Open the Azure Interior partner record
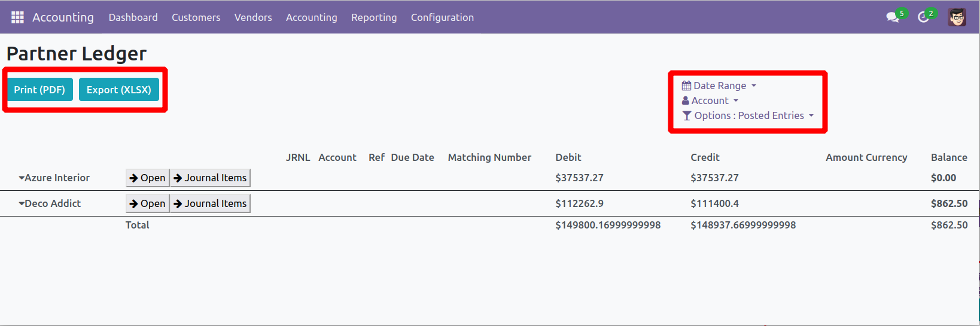 point(147,178)
